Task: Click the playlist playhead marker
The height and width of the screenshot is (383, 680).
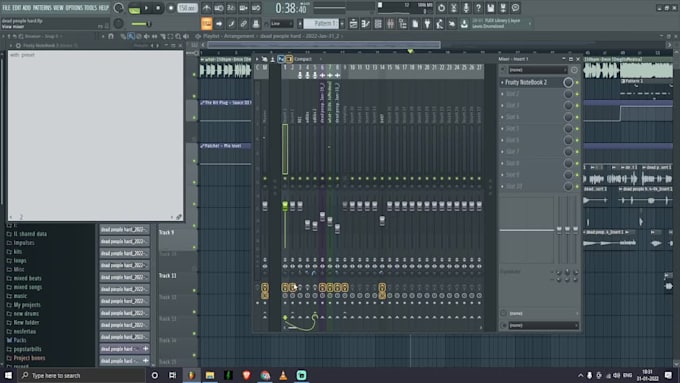Action: tap(410, 52)
